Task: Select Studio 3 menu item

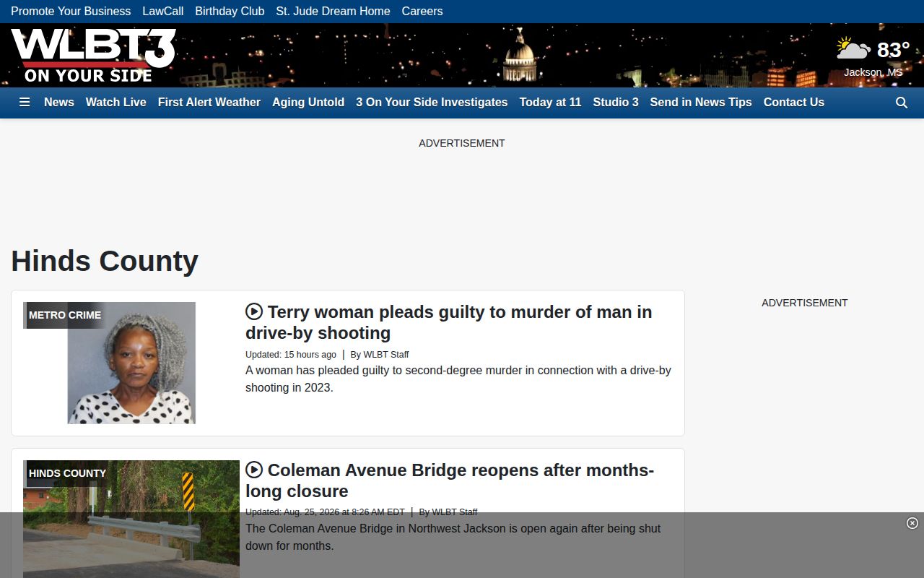Action: [x=616, y=103]
